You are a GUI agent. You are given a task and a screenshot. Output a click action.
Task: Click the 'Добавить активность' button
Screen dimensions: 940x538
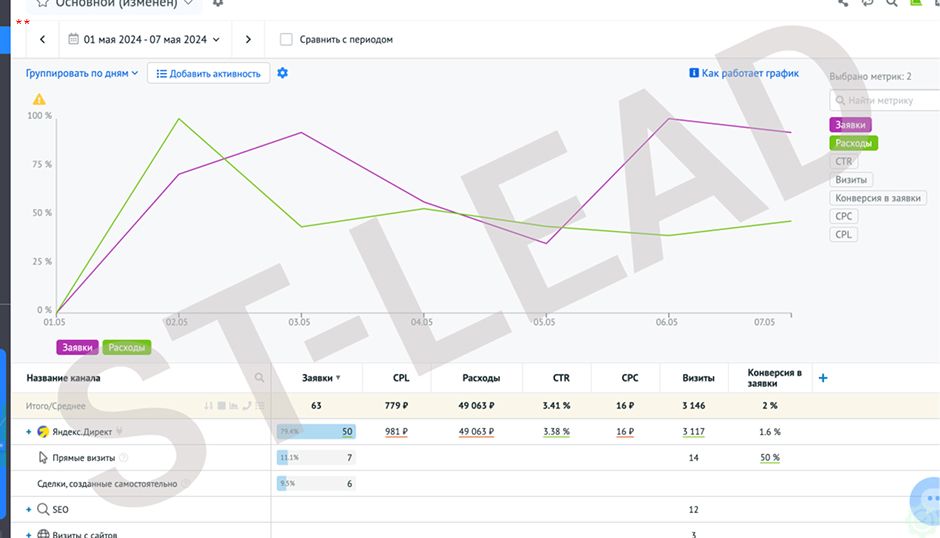pyautogui.click(x=209, y=74)
